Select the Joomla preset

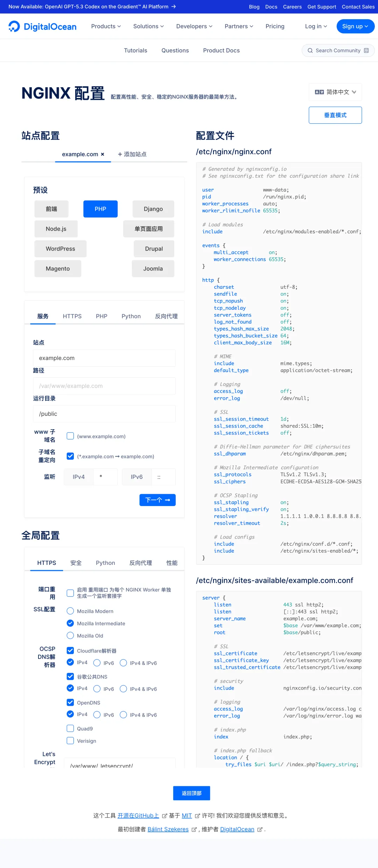point(153,269)
